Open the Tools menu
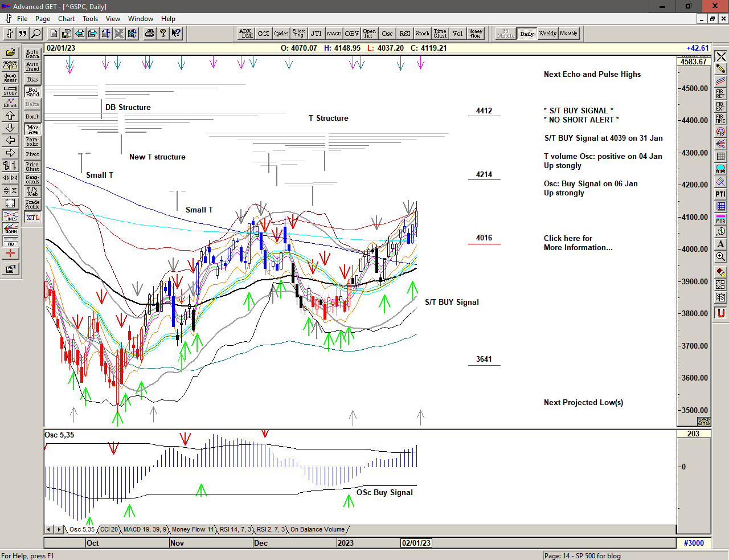 (90, 19)
